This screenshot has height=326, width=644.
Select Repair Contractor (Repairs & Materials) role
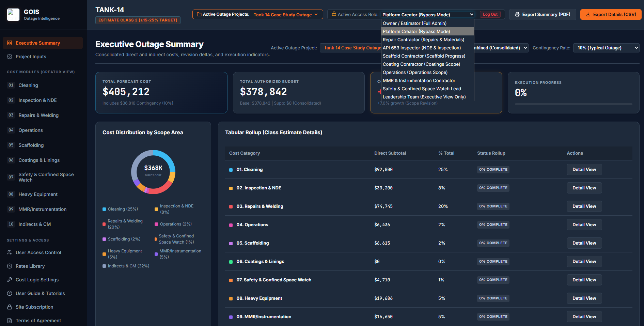coord(427,40)
